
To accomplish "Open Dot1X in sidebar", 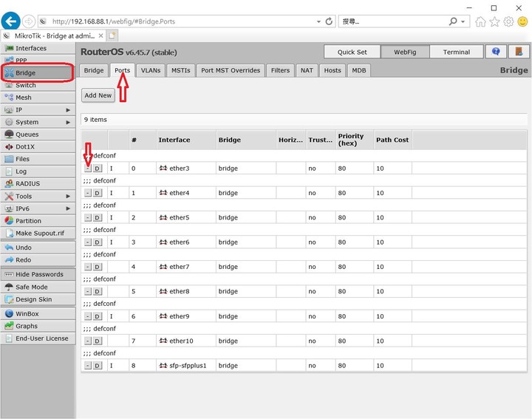I will [38, 146].
